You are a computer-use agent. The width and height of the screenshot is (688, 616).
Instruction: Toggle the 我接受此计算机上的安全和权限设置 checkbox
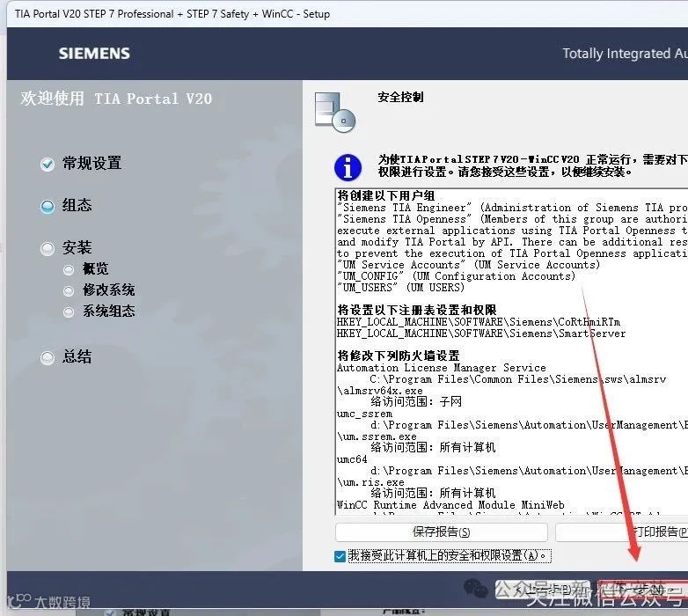point(340,556)
